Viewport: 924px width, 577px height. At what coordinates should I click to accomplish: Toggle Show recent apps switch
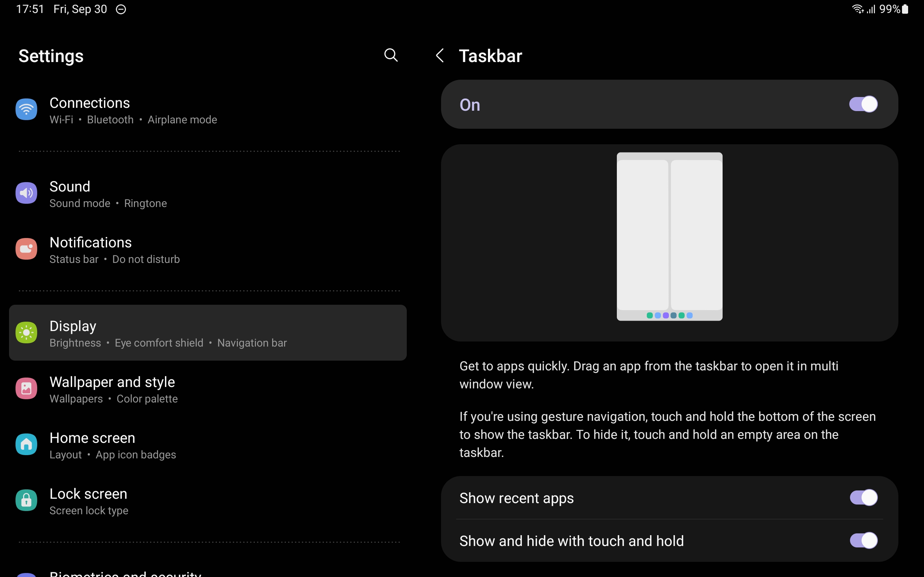(x=863, y=498)
